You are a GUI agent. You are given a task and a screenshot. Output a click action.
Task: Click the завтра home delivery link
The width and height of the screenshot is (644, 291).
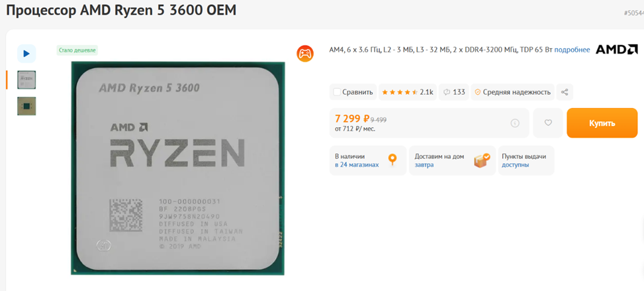tap(424, 164)
